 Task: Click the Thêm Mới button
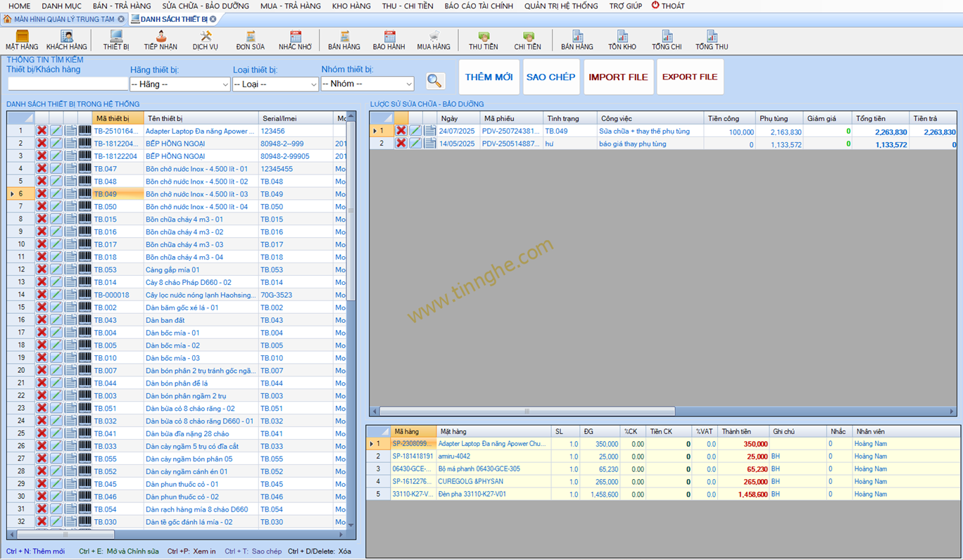pos(489,77)
